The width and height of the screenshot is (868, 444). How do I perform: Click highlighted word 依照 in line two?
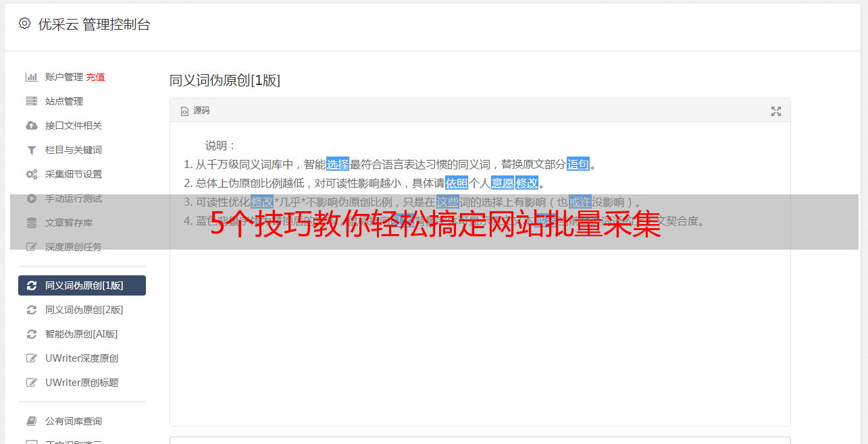(457, 183)
